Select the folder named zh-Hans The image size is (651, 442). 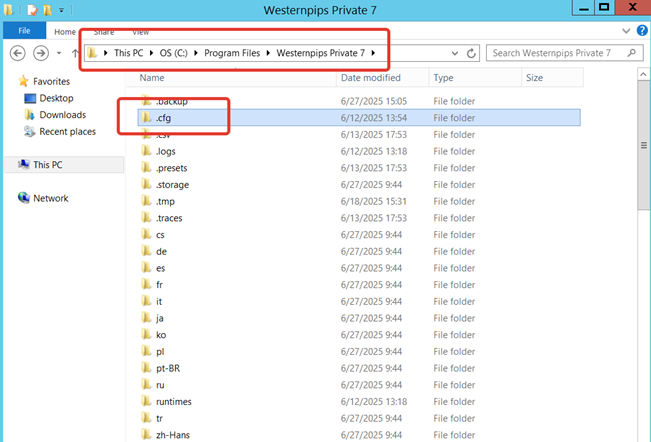(x=173, y=435)
